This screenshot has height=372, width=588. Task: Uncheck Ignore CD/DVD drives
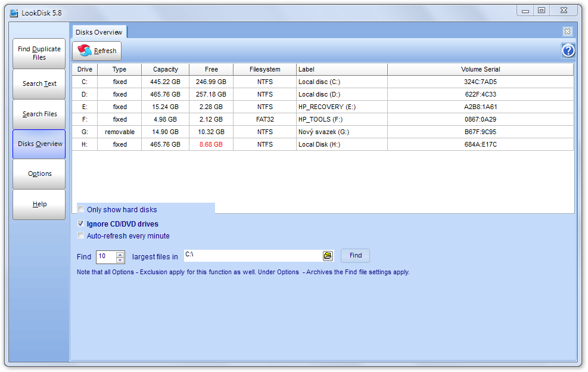point(80,224)
